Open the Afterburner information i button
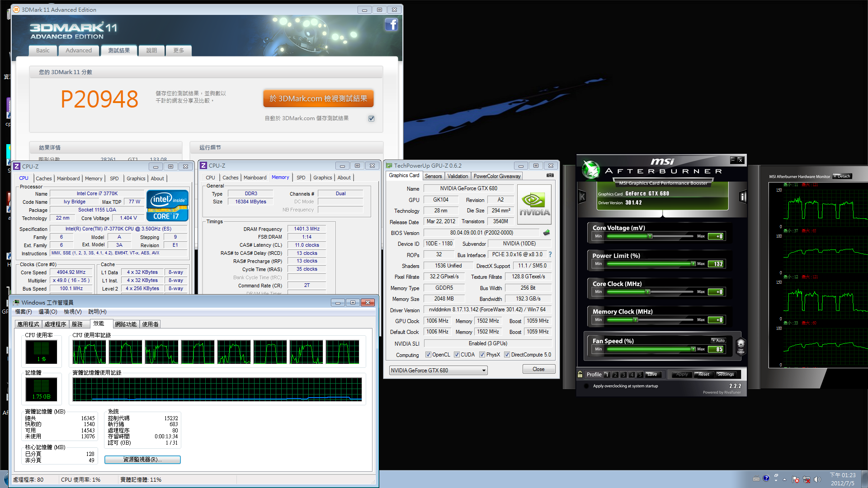 click(742, 197)
